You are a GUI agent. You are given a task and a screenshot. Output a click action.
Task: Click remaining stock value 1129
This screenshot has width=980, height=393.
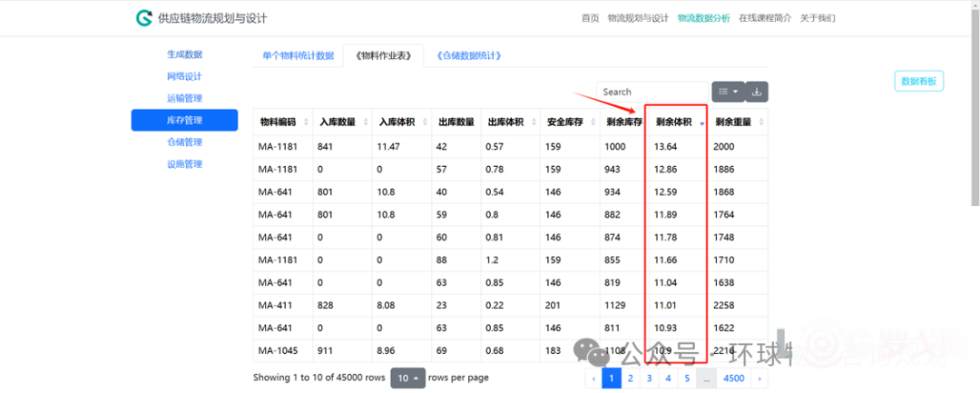[x=615, y=306]
